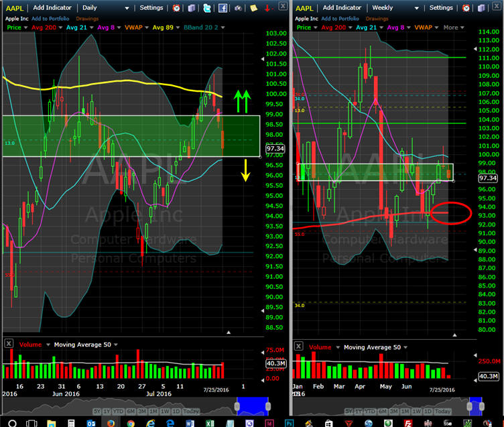This screenshot has height=427, width=504.
Task: Close the Volume pane in weekly chart
Action: pos(298,347)
